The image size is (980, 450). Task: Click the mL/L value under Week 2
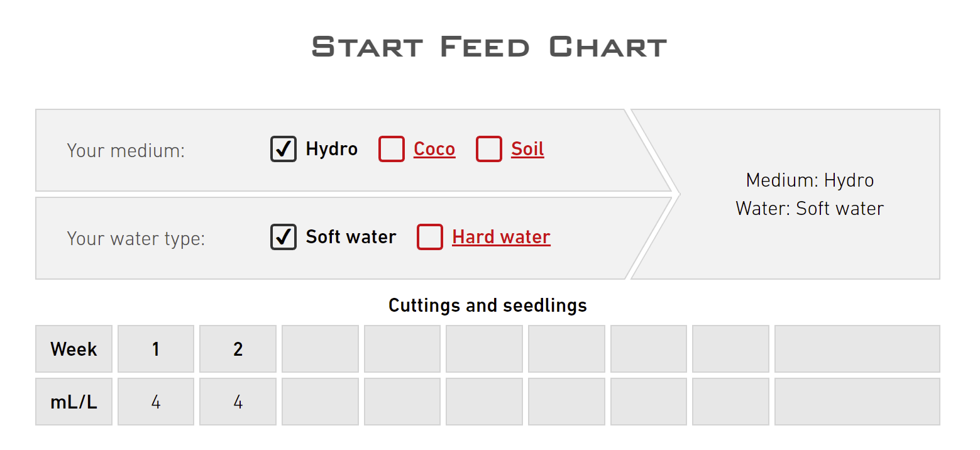pyautogui.click(x=238, y=402)
